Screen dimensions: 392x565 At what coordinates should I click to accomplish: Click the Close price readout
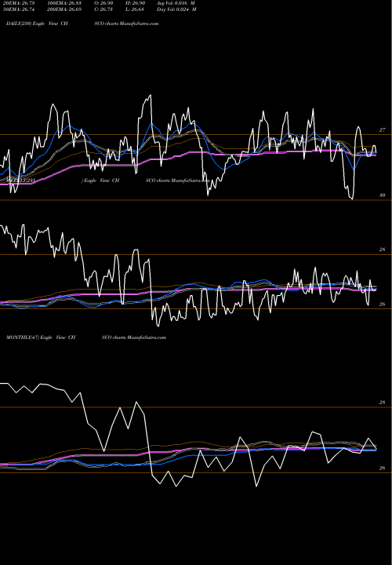[x=103, y=9]
